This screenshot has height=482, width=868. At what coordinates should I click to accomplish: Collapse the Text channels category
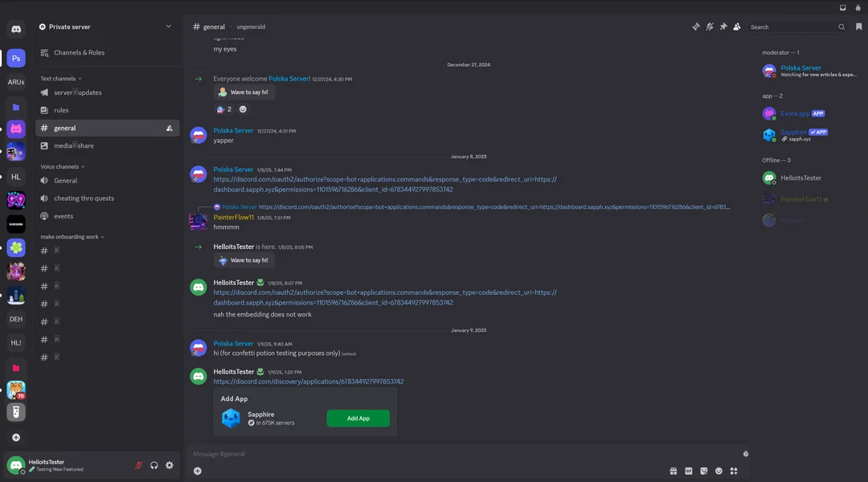pyautogui.click(x=61, y=79)
